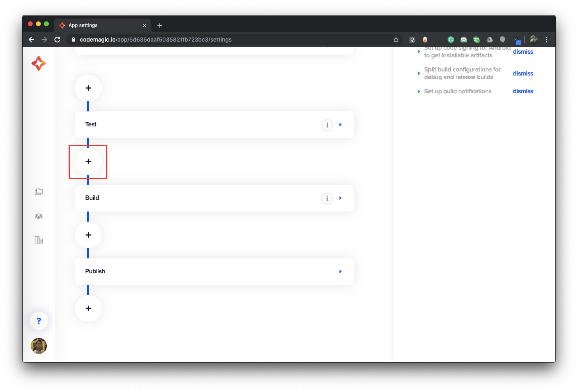Open the Chrome three-dot menu
The width and height of the screenshot is (578, 392).
coord(547,40)
